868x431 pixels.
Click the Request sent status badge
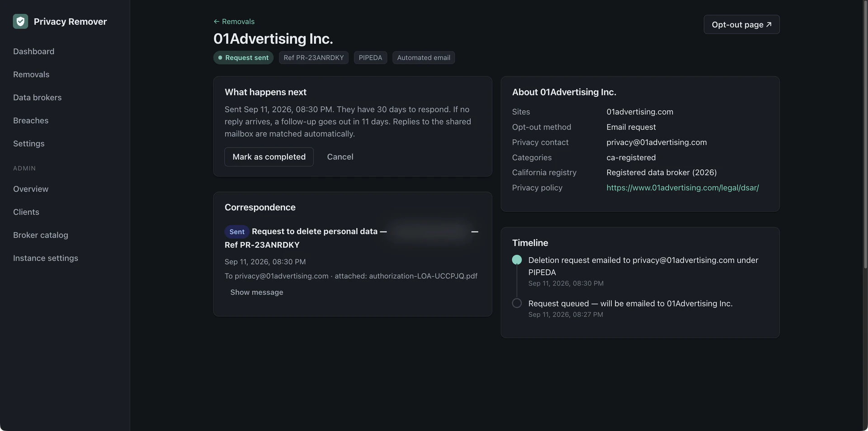click(243, 58)
